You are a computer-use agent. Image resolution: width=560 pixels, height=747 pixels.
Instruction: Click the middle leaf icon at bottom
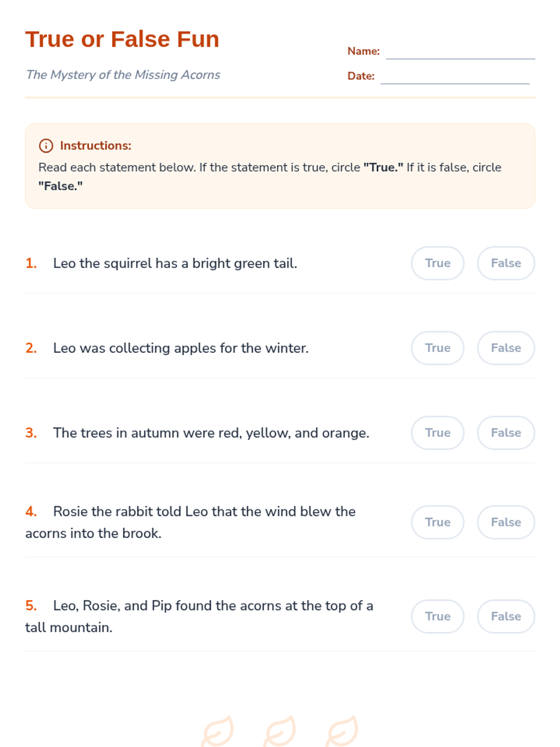tap(280, 731)
